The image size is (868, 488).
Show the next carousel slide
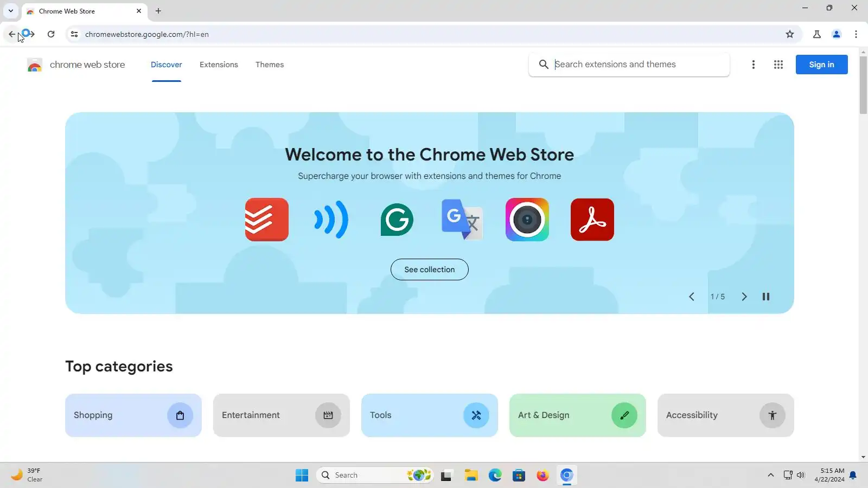tap(744, 297)
